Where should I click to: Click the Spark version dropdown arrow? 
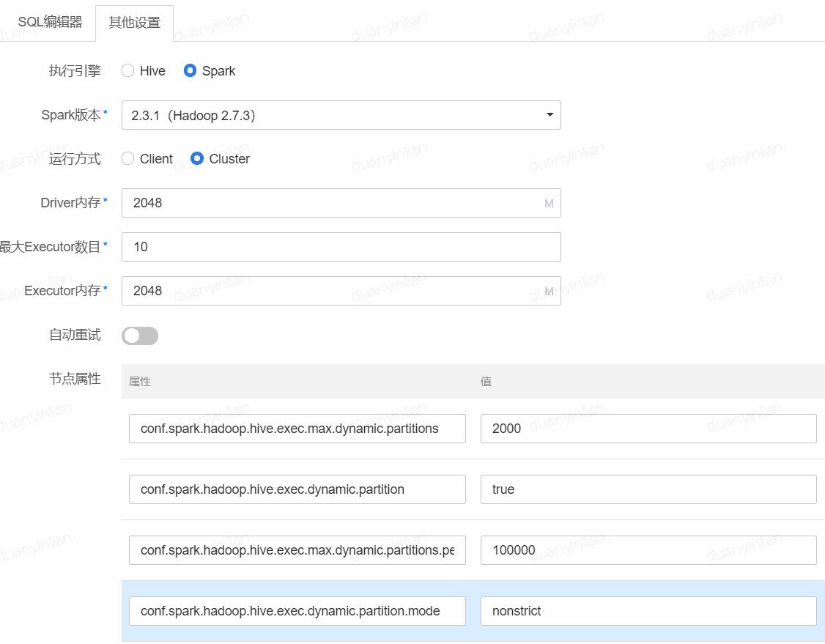pyautogui.click(x=548, y=115)
